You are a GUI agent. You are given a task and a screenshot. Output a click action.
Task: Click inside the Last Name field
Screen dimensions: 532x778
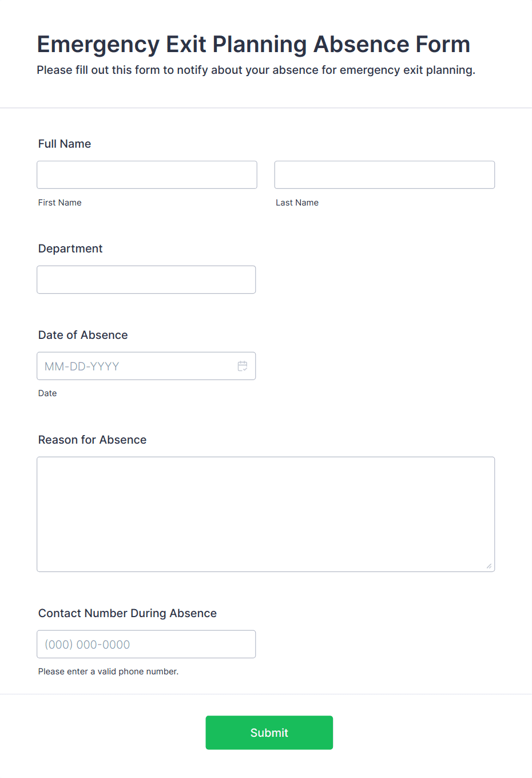(383, 175)
